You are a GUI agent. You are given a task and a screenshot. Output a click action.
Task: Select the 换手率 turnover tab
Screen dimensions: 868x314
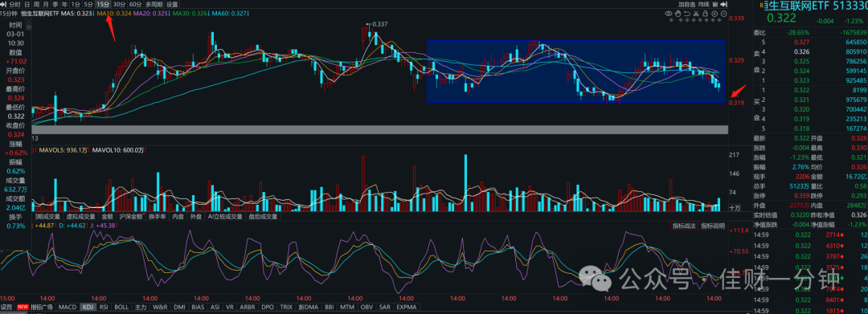158,217
